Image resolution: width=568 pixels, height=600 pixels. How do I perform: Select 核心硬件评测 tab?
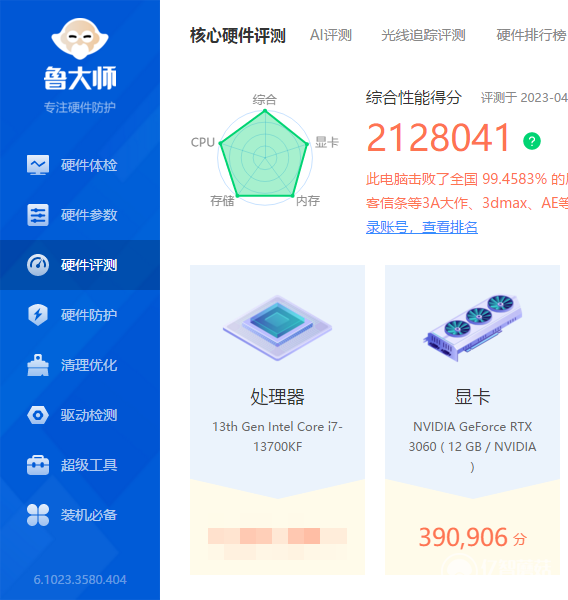click(x=238, y=35)
